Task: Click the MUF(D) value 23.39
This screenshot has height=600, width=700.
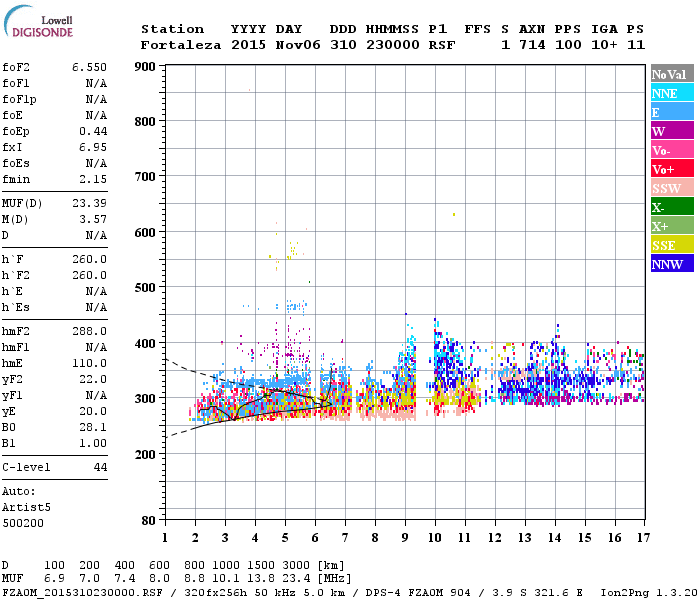Action: (89, 204)
